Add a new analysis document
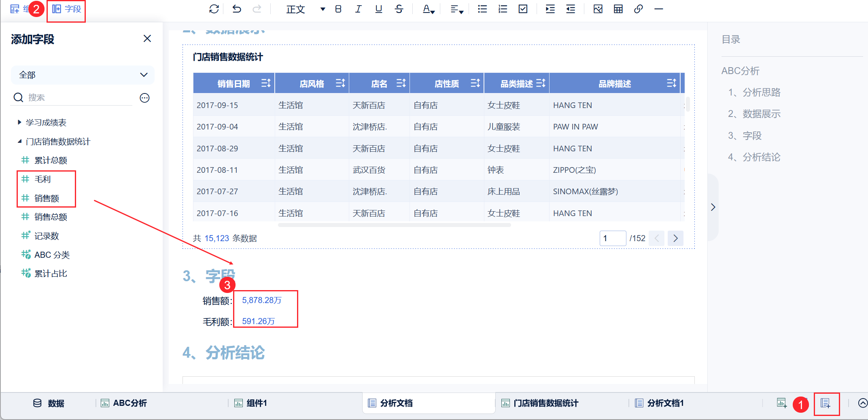This screenshot has height=420, width=868. click(826, 403)
